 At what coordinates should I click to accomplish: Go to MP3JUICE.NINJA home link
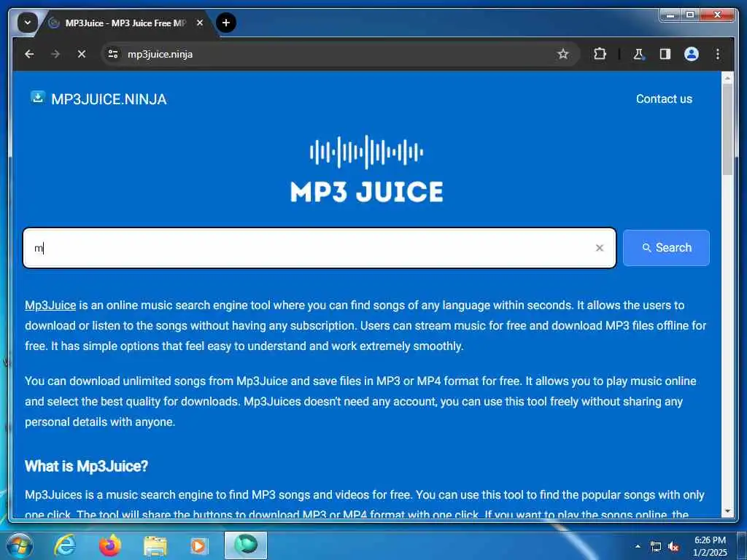109,99
